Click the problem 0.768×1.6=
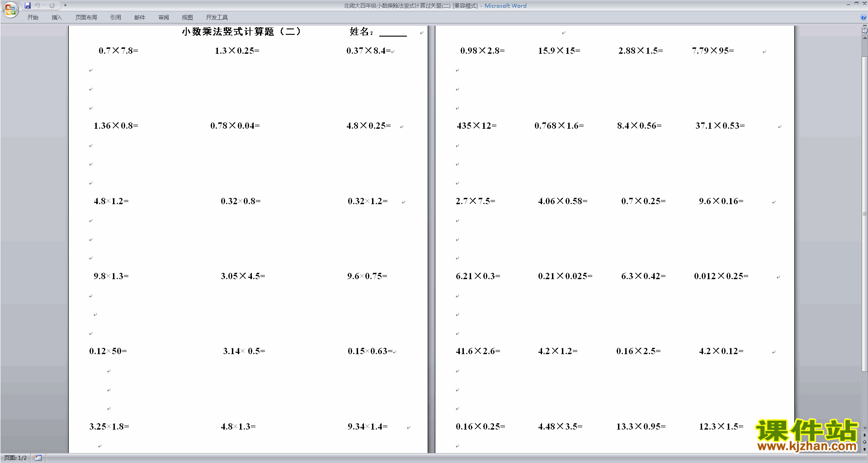 click(x=559, y=126)
